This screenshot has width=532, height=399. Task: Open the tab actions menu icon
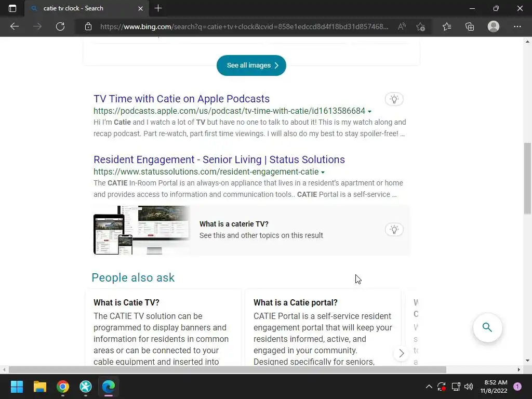coord(12,8)
